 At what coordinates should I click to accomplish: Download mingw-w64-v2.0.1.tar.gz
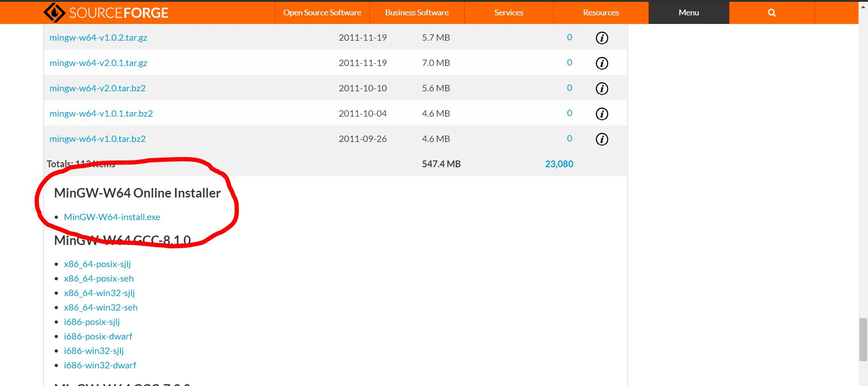point(98,63)
